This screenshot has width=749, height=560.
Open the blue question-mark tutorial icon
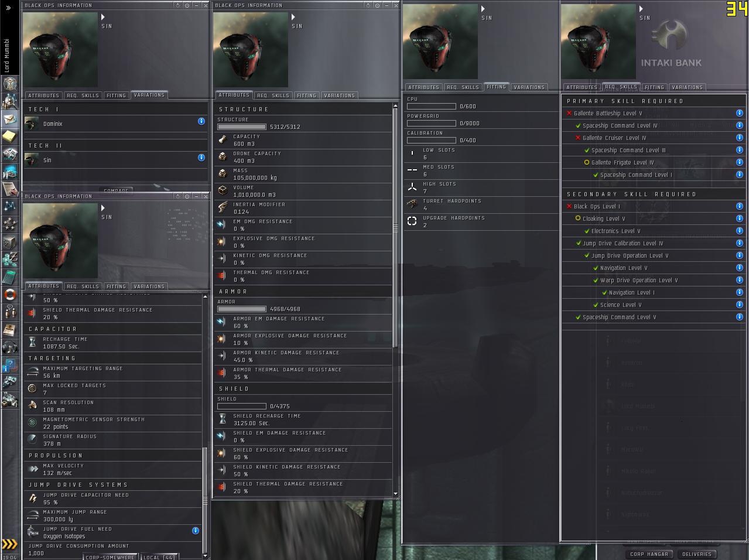10,366
